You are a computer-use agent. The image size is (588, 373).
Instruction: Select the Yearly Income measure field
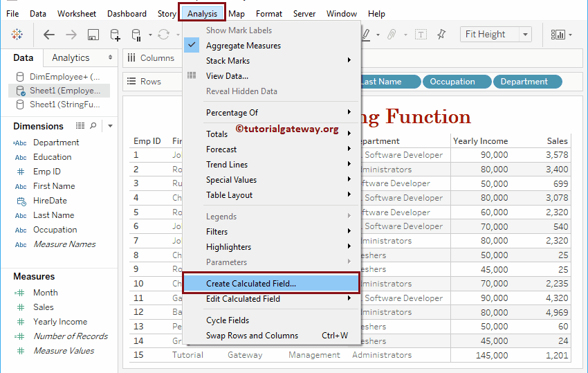click(x=60, y=322)
